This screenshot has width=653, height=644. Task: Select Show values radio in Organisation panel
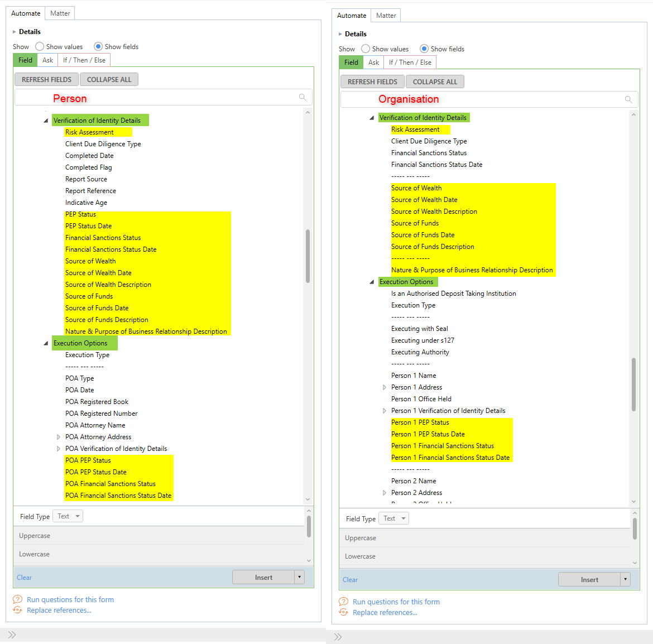point(366,49)
